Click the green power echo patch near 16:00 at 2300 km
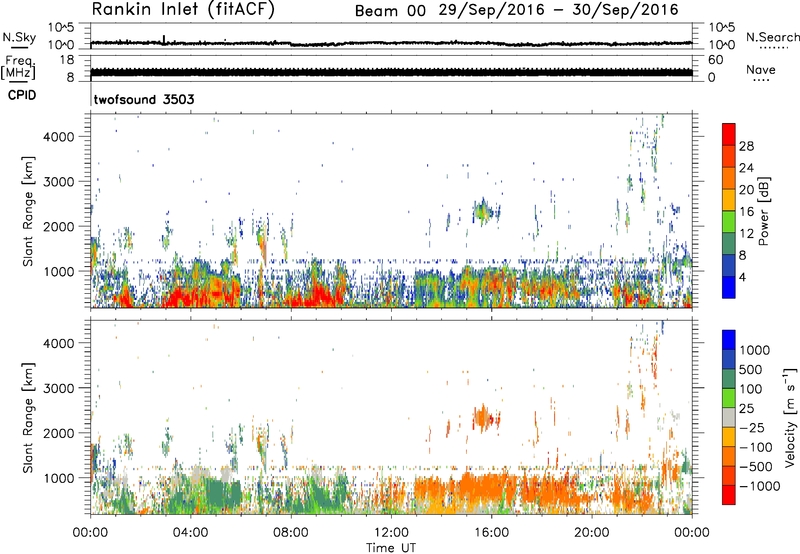Screen dimensions: 800x554 482,211
